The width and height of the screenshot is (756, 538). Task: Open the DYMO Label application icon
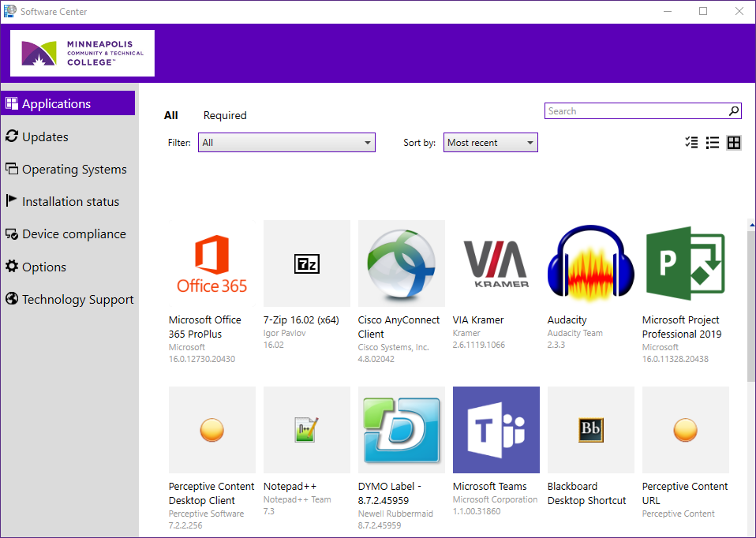[x=402, y=430]
